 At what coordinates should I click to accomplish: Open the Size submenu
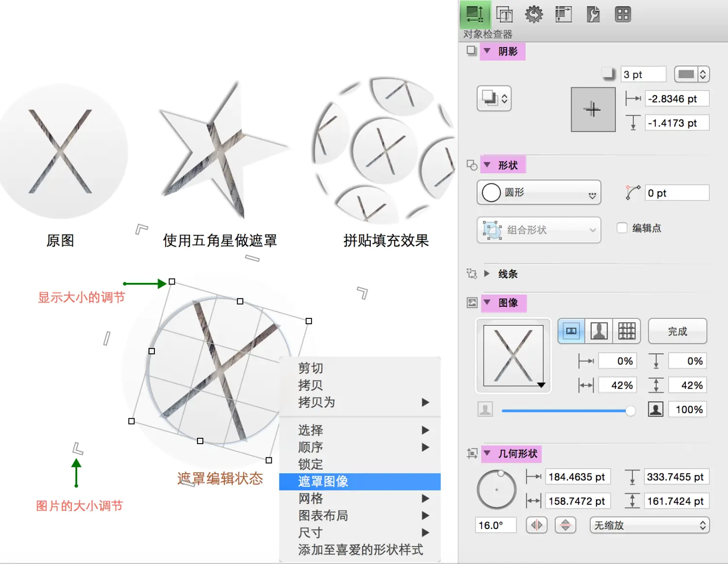360,533
